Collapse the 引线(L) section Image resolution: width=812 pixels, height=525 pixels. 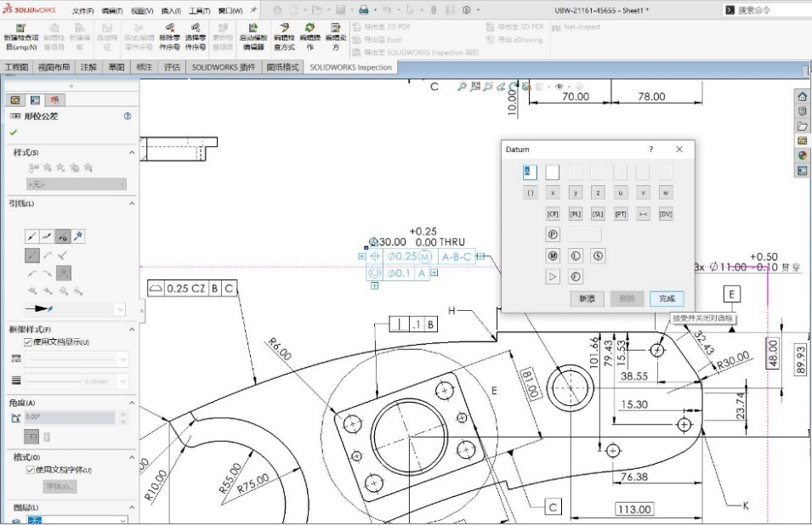point(132,204)
